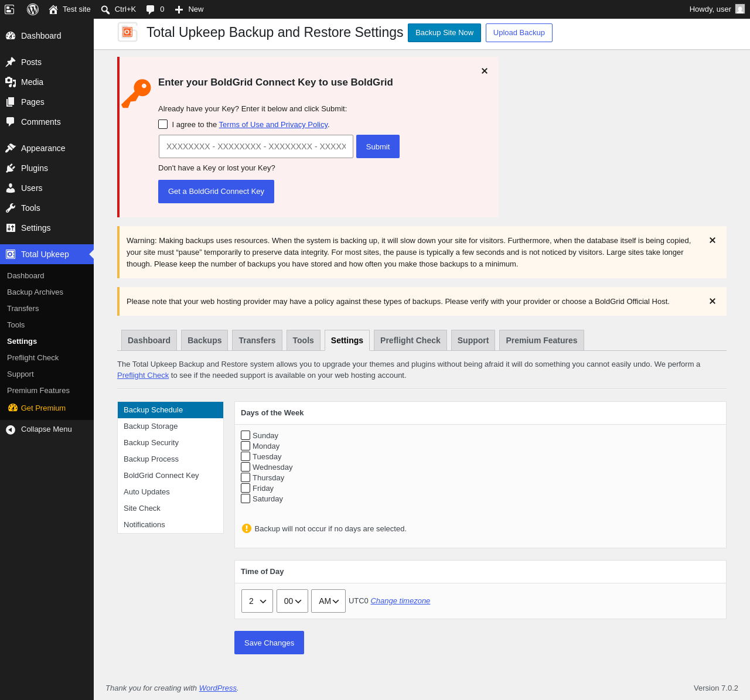Screen dimensions: 750x700
Task: Enable backups on Wednesday
Action: tap(246, 467)
